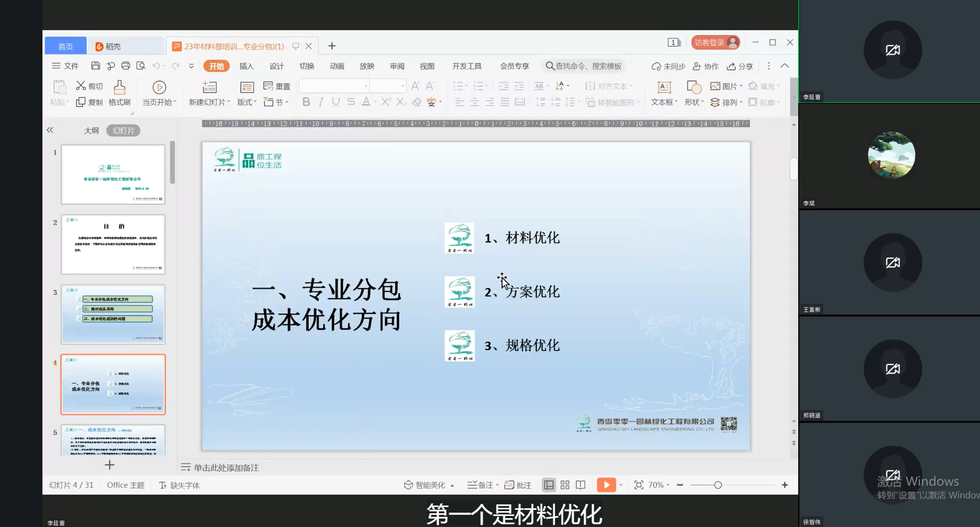The height and width of the screenshot is (527, 980).
Task: Click the Print icon in the quick toolbar
Action: coord(126,66)
